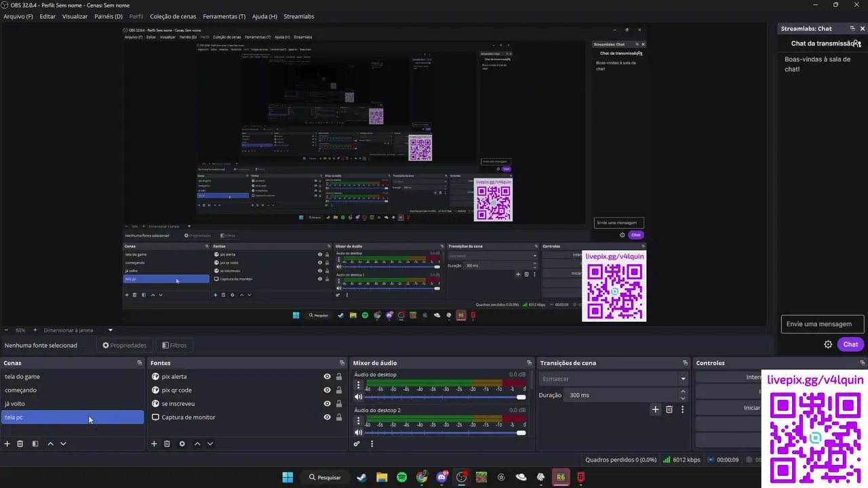The width and height of the screenshot is (868, 488).
Task: Click the Propriedades button
Action: [x=124, y=346]
